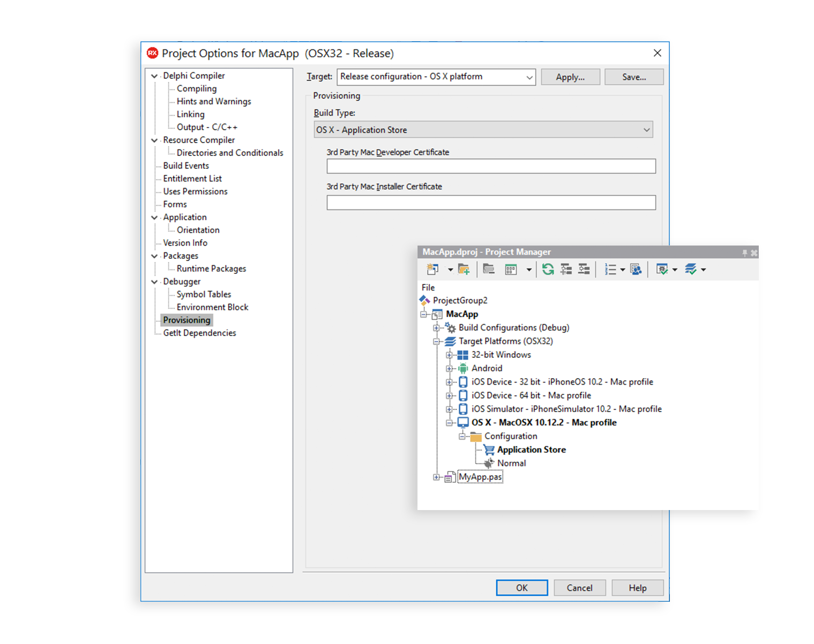Image resolution: width=814 pixels, height=644 pixels.
Task: Click the Build Configurations gears icon
Action: click(x=451, y=328)
